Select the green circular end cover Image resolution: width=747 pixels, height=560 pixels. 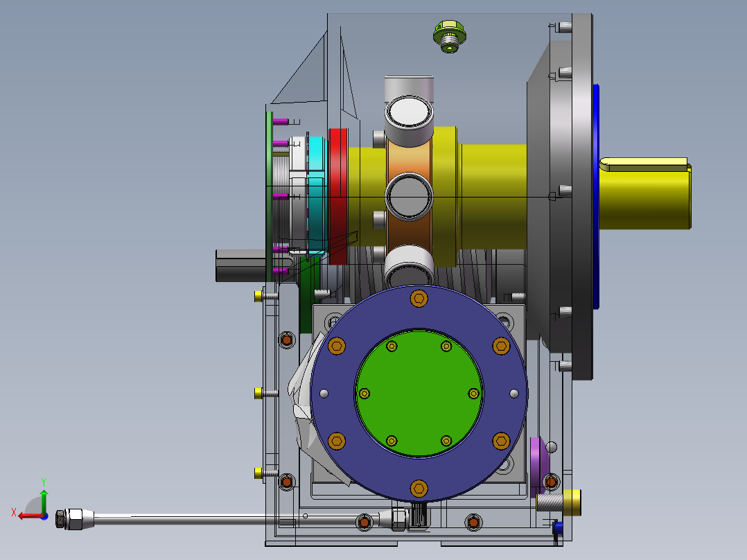click(419, 393)
